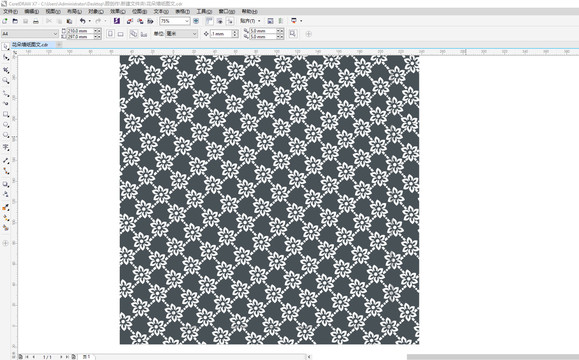Click the 贴齐 snap-to button
Viewport: 579px width, 360px height.
[250, 21]
